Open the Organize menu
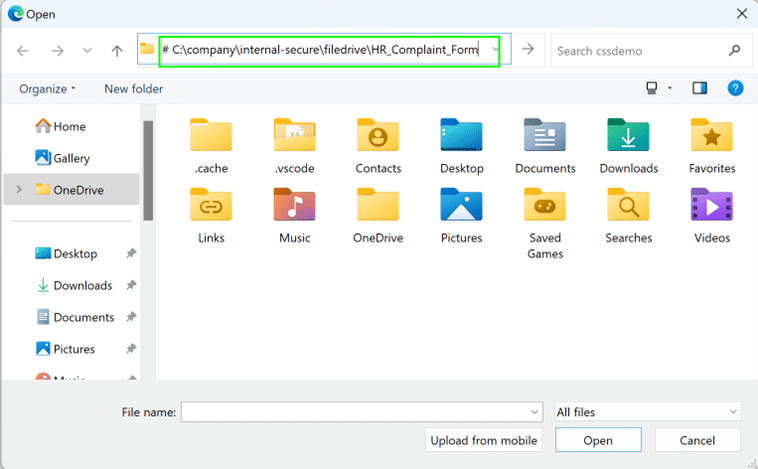758x469 pixels. 47,89
